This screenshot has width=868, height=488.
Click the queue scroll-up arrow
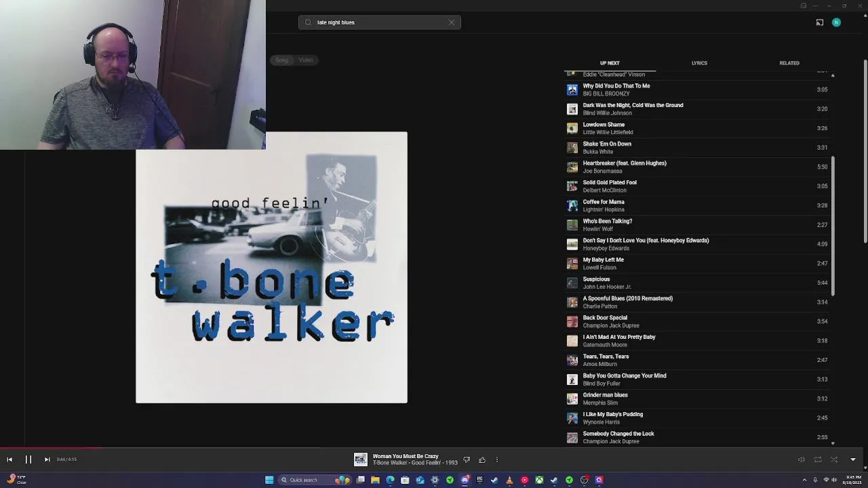(x=833, y=75)
